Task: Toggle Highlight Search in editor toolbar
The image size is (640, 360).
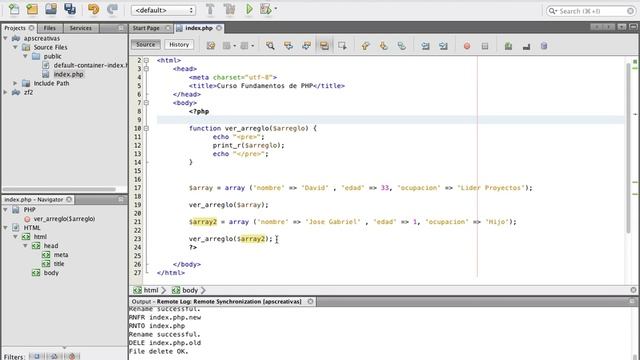Action: 324,46
